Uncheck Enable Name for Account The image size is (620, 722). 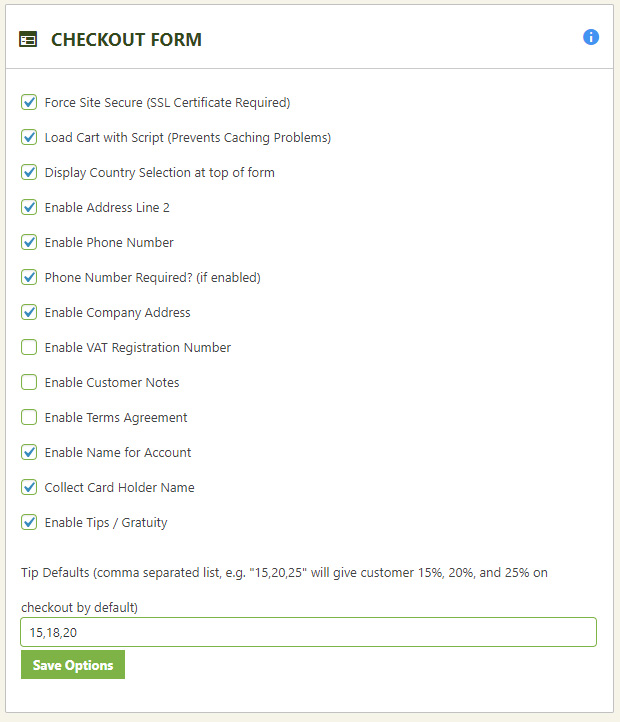pos(29,452)
